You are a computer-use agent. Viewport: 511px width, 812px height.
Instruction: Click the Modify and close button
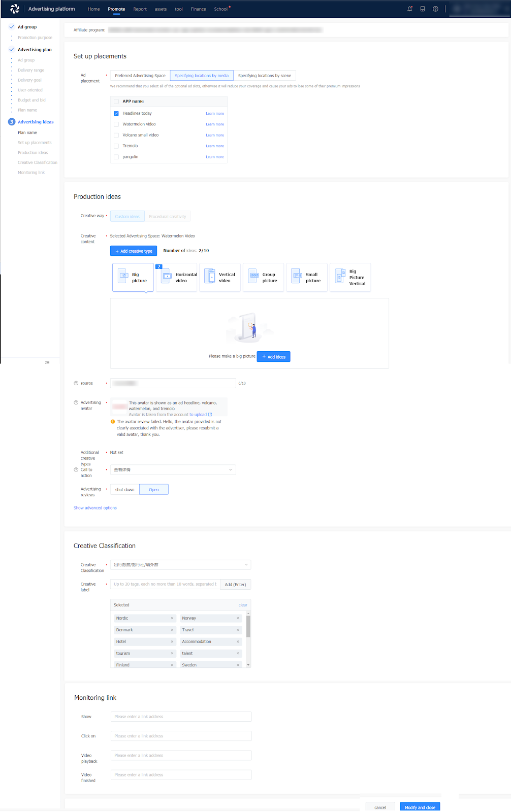coord(420,807)
